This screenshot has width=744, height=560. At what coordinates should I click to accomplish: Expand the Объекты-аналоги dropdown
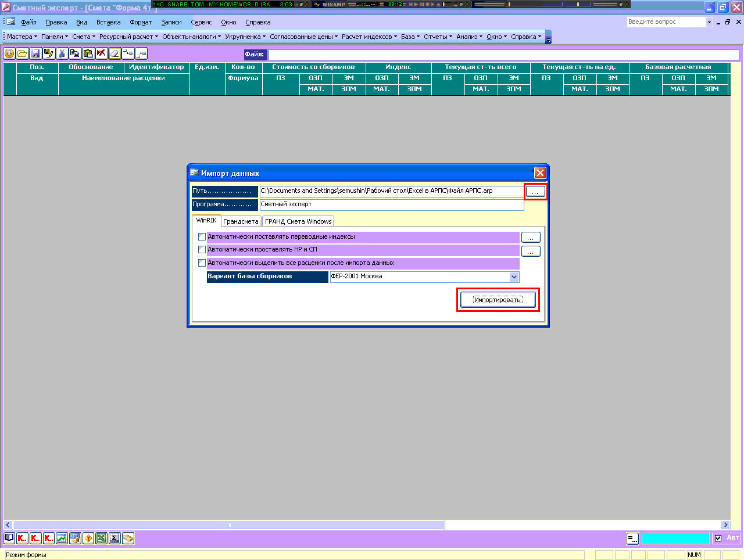pos(192,37)
